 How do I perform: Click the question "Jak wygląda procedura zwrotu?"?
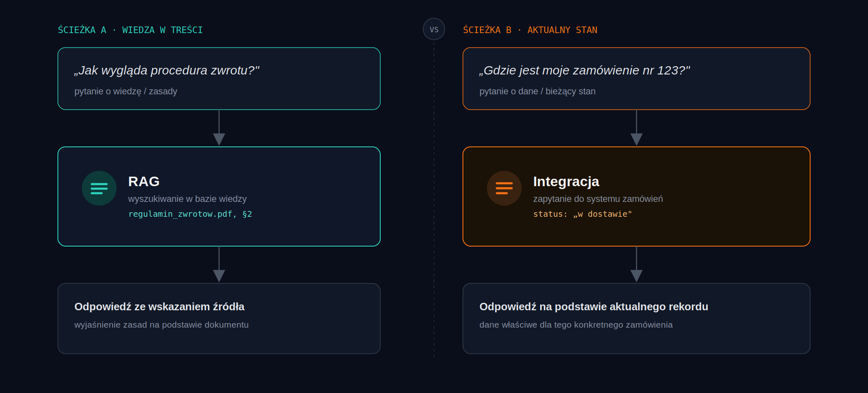pos(167,70)
